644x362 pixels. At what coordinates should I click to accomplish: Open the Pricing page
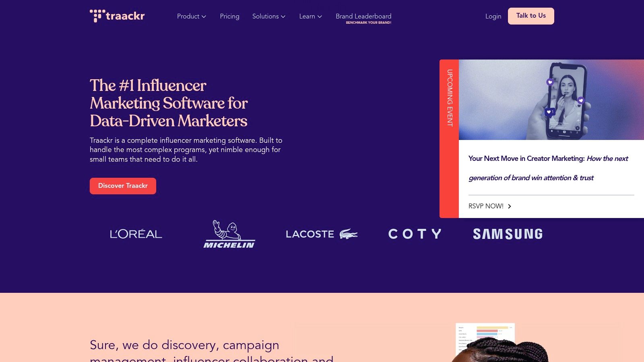point(229,16)
